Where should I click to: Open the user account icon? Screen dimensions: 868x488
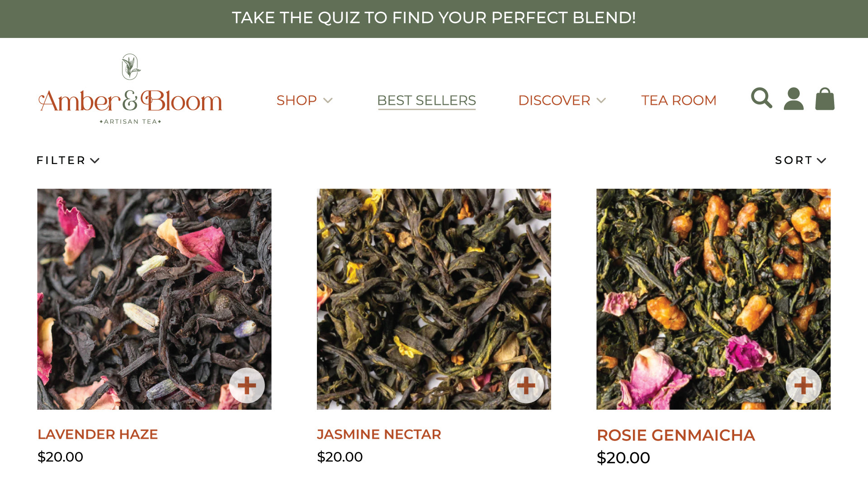793,99
